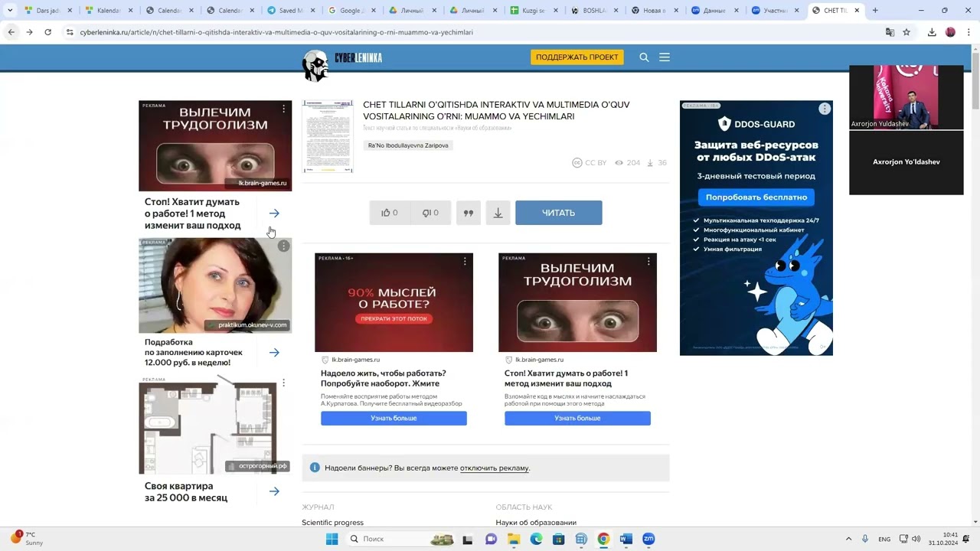This screenshot has width=980, height=551.
Task: Open File Explorer from the taskbar
Action: tap(514, 539)
